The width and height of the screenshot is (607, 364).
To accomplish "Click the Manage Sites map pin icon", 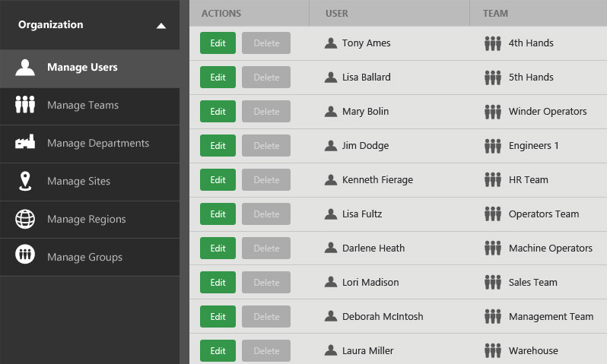I will tap(25, 181).
